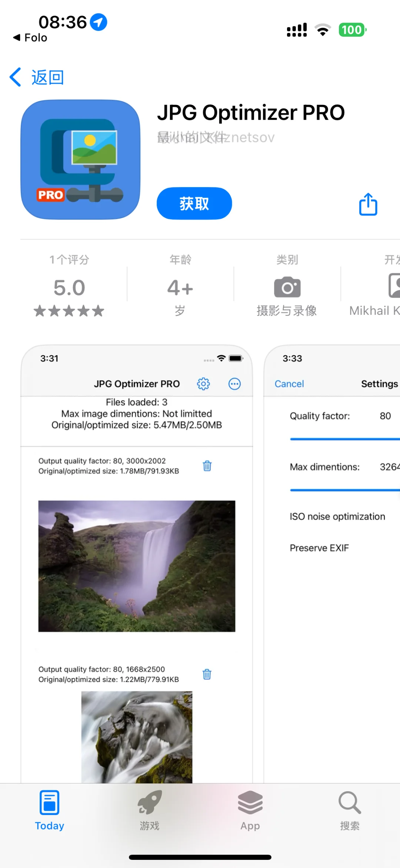Open the 搜索 search tab
The width and height of the screenshot is (400, 868).
pyautogui.click(x=350, y=810)
